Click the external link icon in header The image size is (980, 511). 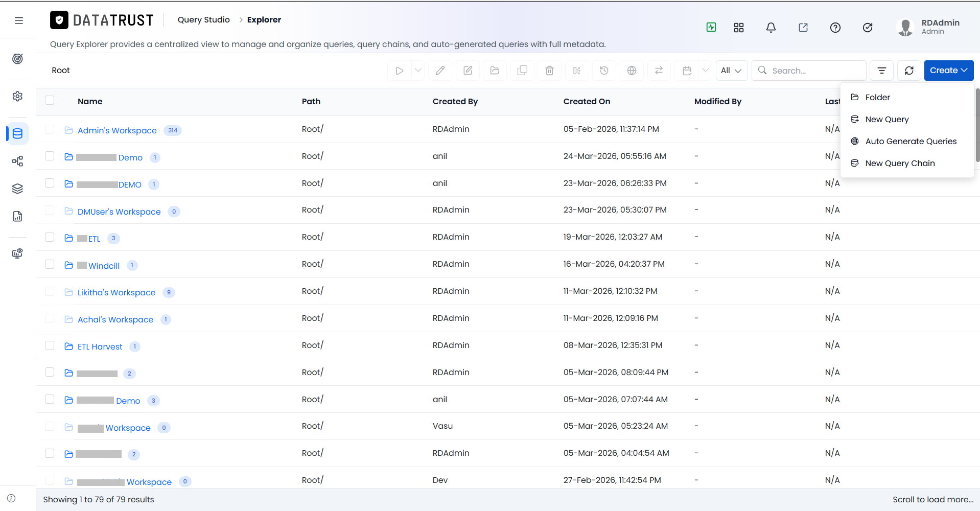(x=803, y=28)
